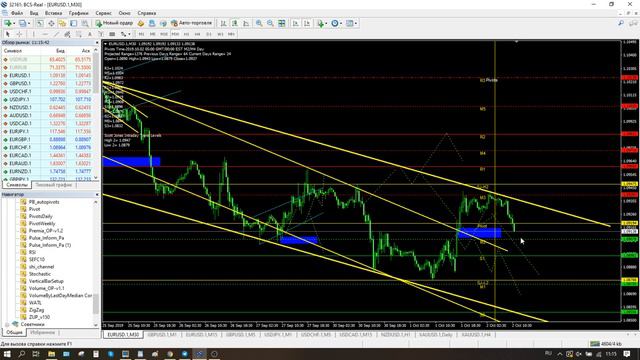Select Stochastic indicator in Navigator
This screenshot has height=360, width=640.
coord(40,274)
